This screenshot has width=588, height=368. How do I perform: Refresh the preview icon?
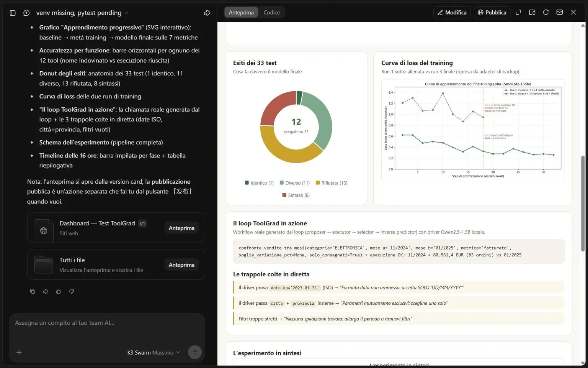[x=546, y=12]
